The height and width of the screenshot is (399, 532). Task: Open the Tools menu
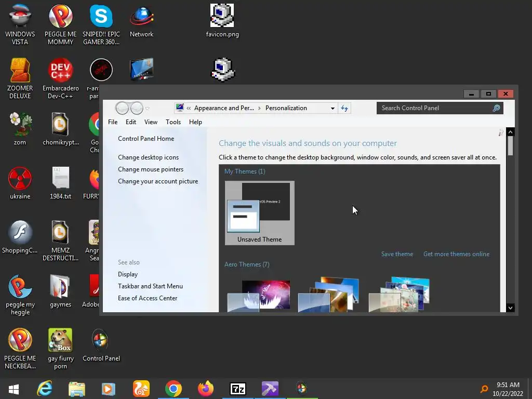click(173, 122)
